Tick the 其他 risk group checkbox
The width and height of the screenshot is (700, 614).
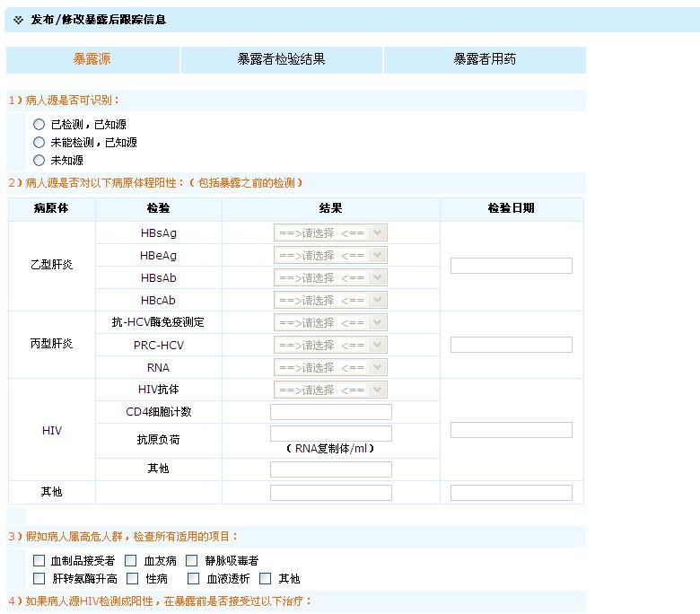[x=265, y=579]
